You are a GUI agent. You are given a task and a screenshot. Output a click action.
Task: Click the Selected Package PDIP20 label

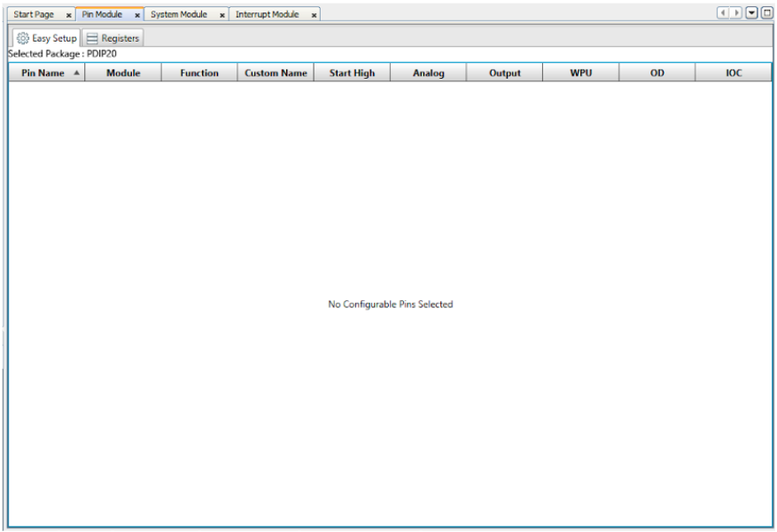coord(62,53)
